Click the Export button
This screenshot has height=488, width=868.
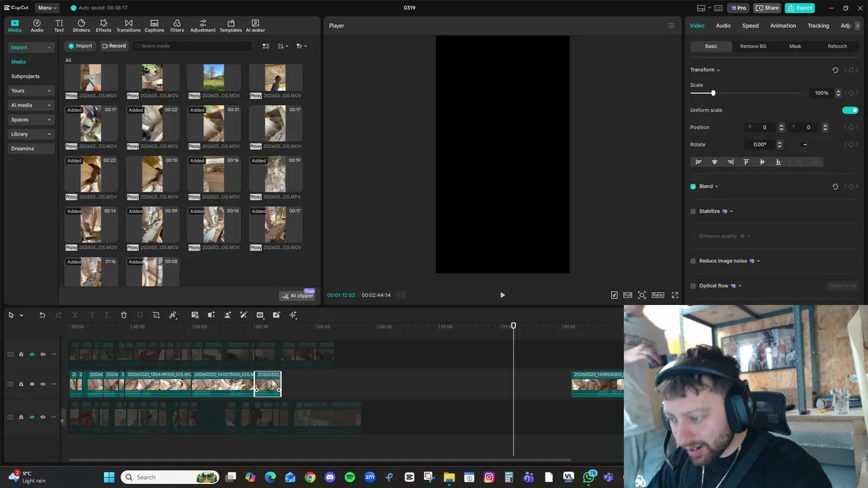(x=800, y=7)
